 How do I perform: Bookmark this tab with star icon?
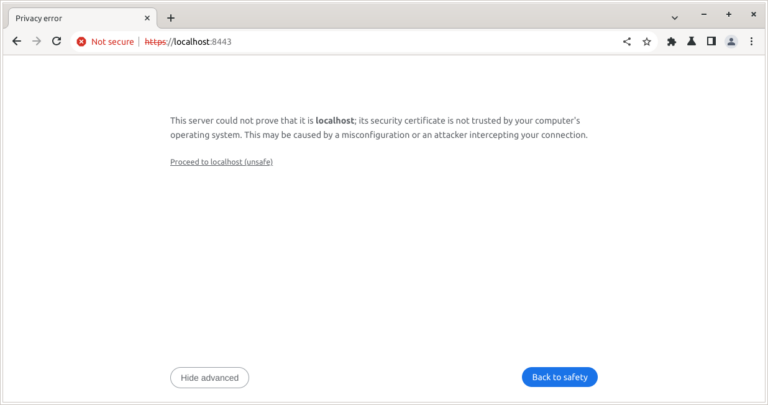coord(647,41)
